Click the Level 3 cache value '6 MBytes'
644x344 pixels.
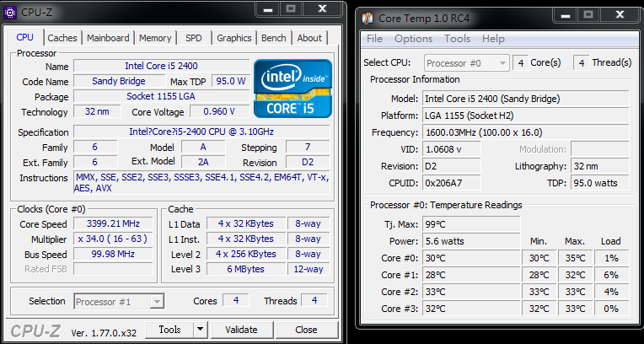click(x=245, y=270)
